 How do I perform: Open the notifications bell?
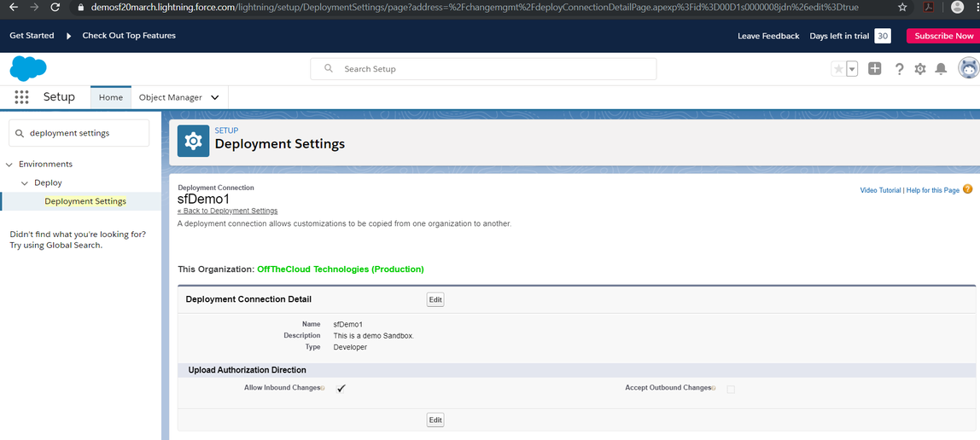tap(941, 69)
